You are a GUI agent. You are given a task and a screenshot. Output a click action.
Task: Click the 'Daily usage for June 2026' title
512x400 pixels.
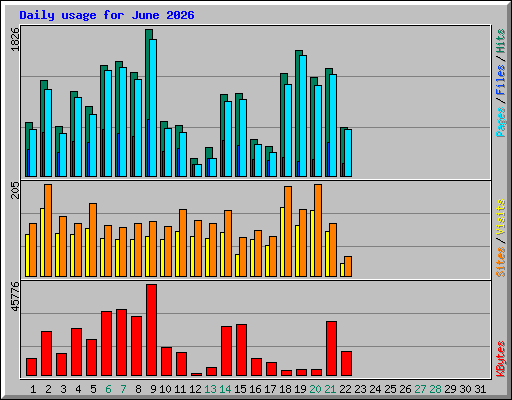(x=107, y=15)
